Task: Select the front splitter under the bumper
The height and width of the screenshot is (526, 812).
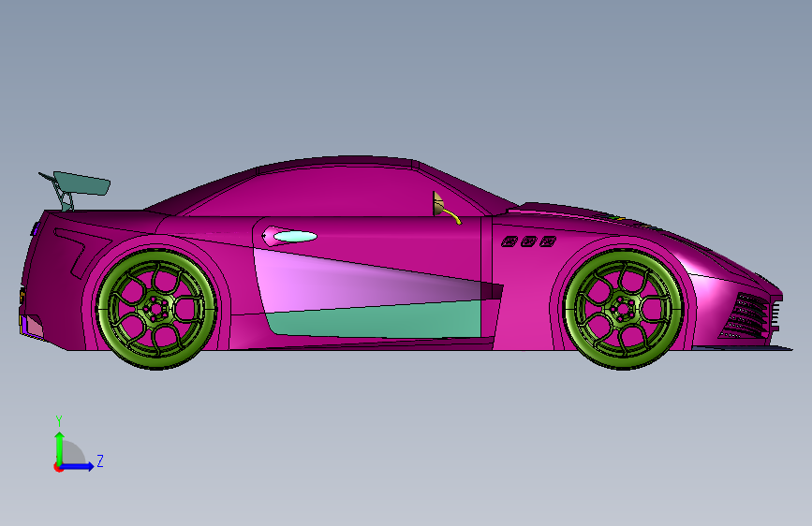Action: [x=743, y=348]
